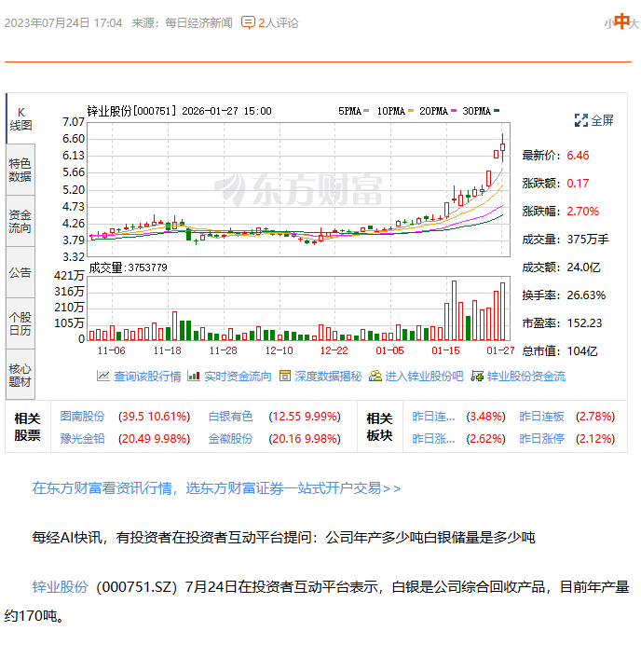Click the 10PMA orange legend swatch
This screenshot has height=672, width=641.
pyautogui.click(x=411, y=111)
